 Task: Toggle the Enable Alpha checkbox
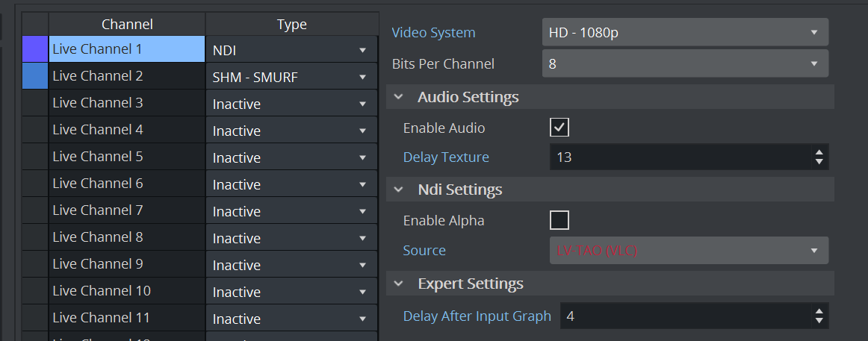[x=559, y=220]
